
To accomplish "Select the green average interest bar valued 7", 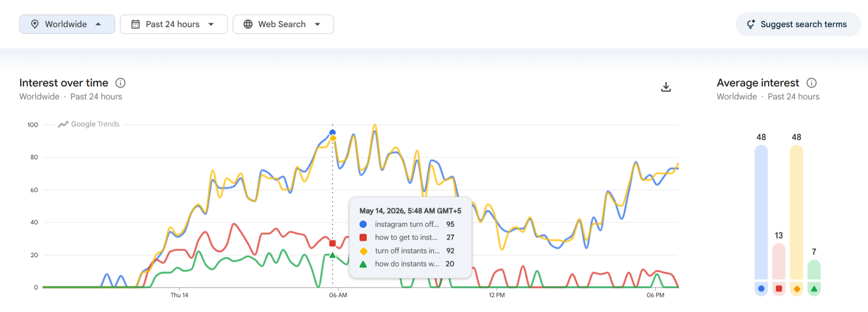I will [x=814, y=270].
